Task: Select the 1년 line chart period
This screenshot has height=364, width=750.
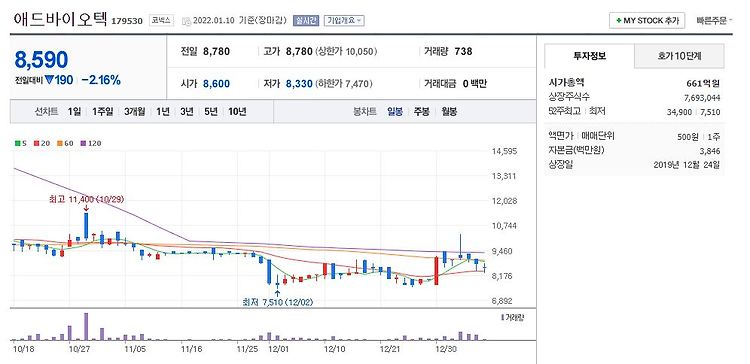Action: tap(163, 112)
